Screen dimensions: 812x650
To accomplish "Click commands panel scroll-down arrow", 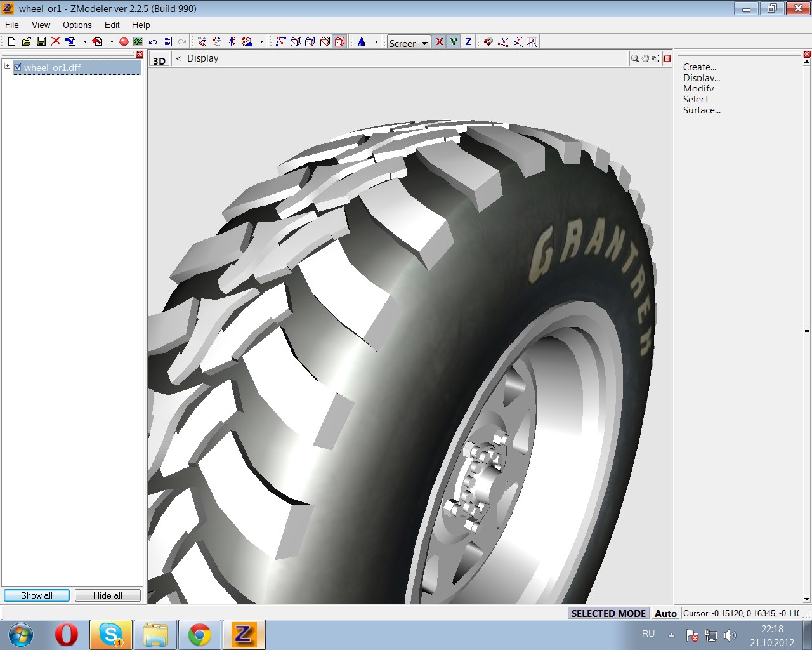I will (x=807, y=599).
